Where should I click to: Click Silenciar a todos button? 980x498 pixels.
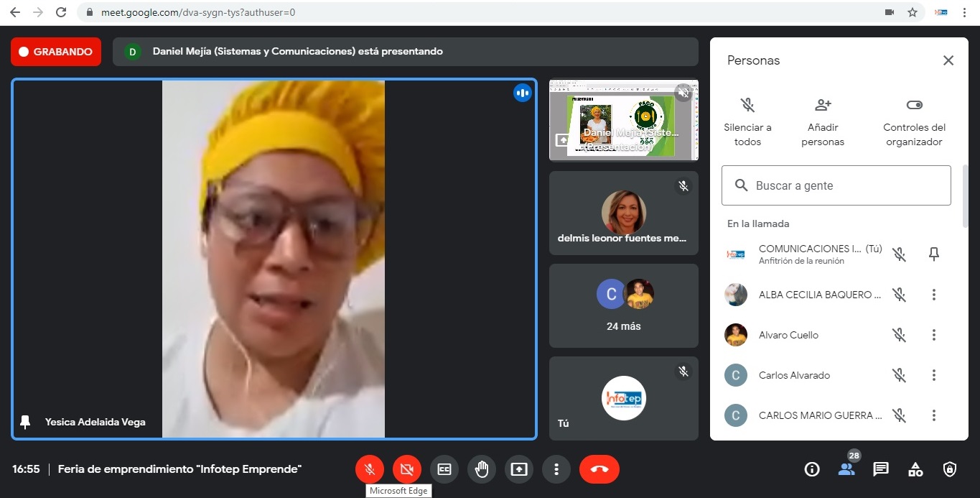(x=747, y=106)
